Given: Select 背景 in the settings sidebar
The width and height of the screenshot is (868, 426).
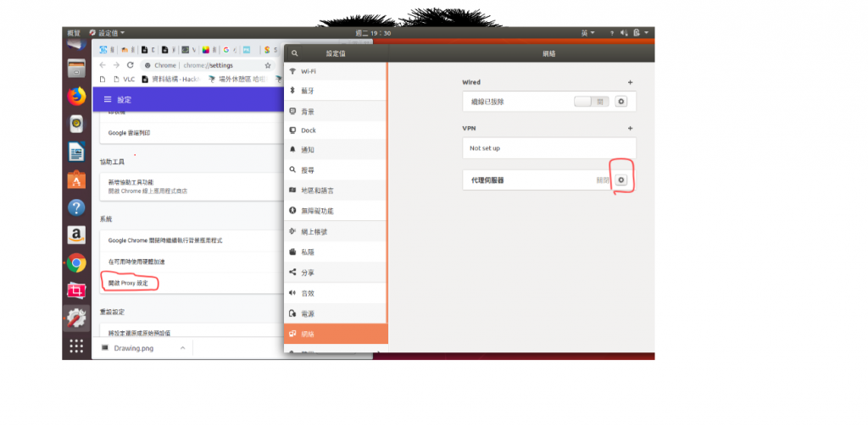Looking at the screenshot, I should pyautogui.click(x=336, y=111).
